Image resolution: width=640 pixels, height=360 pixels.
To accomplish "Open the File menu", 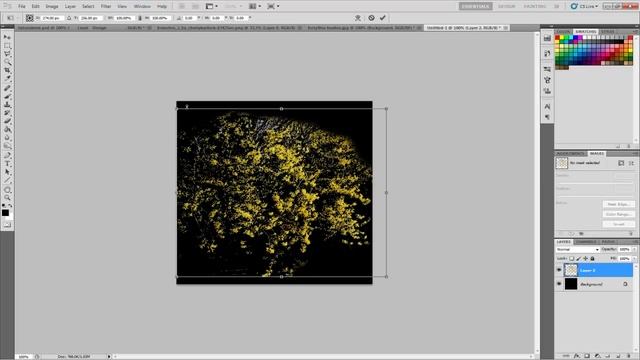I will coord(22,6).
